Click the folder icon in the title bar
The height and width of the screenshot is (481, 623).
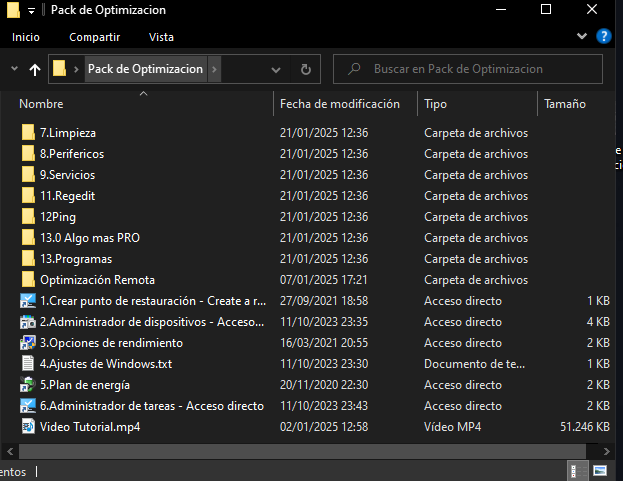(x=13, y=10)
